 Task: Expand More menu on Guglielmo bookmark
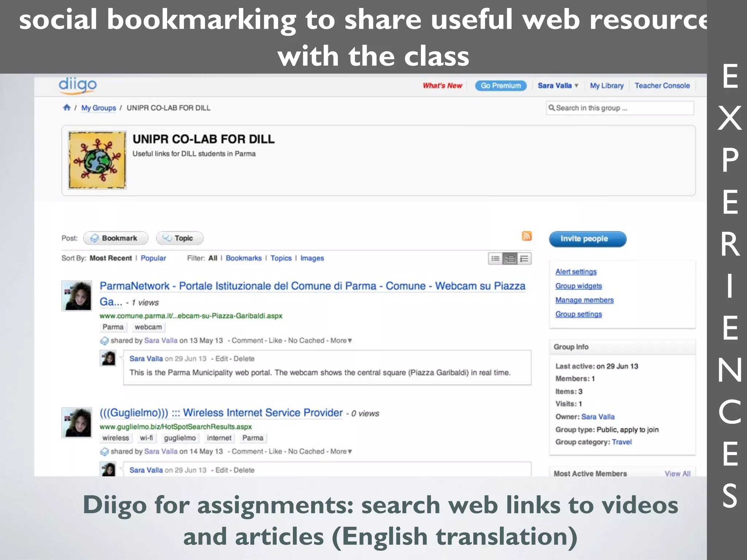(x=341, y=451)
